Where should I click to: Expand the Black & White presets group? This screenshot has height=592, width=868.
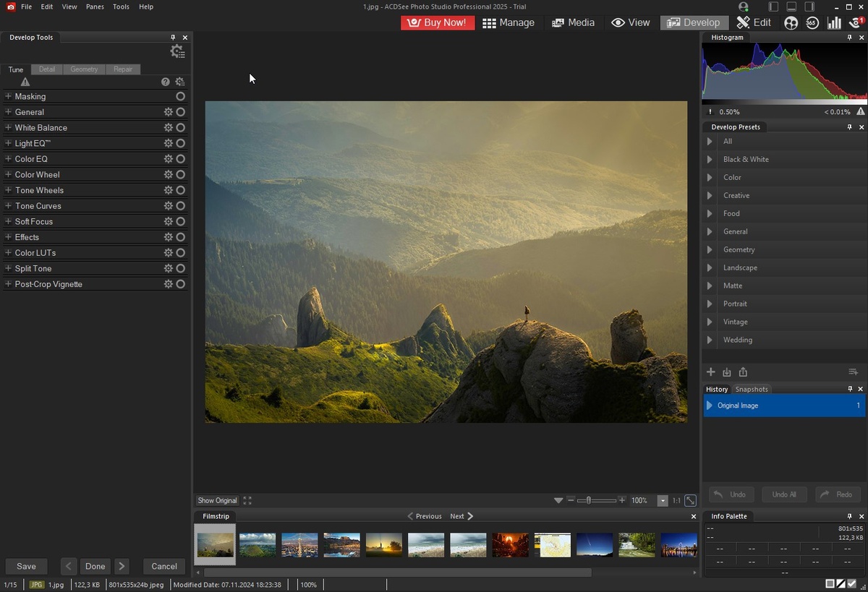709,159
